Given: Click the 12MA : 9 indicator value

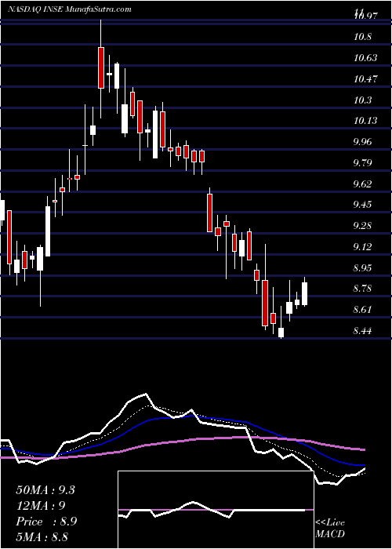Looking at the screenshot, I should point(41,506).
